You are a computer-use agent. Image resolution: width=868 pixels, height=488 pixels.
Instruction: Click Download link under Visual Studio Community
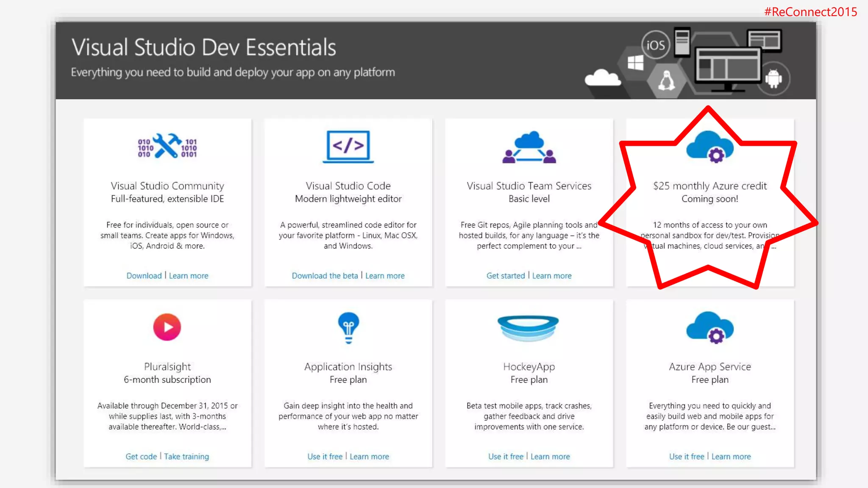144,276
